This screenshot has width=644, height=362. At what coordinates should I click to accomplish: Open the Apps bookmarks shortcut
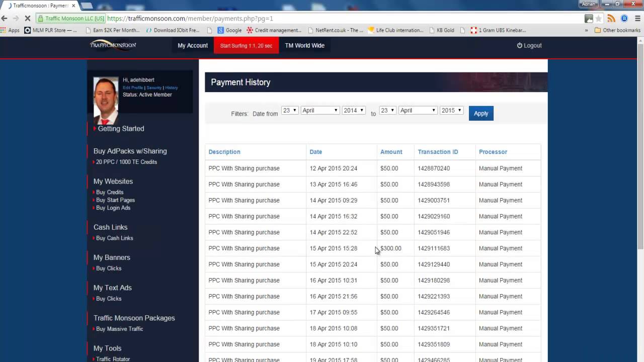coord(10,30)
